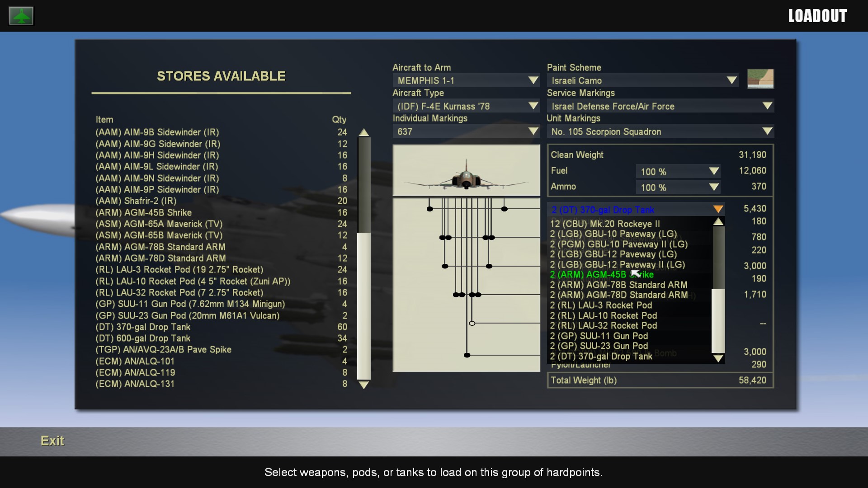This screenshot has height=488, width=868.
Task: Select 2 (RL) LAU-3 Rocket Pod
Action: pos(601,305)
